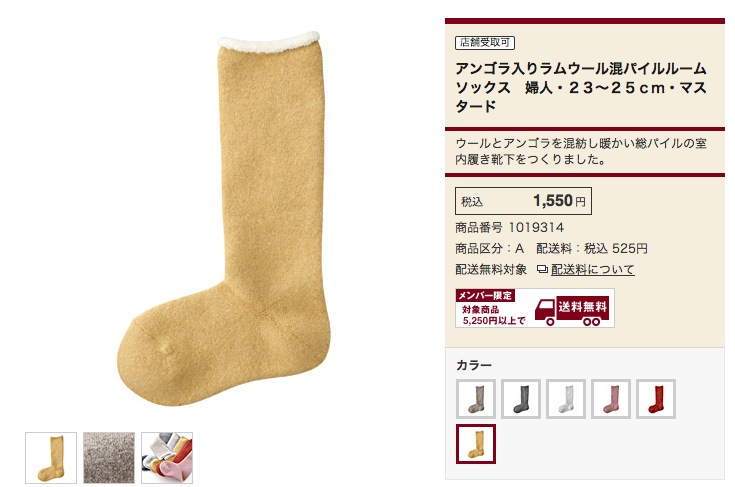Show the mustard sock thumbnail image
735x487 pixels.
point(51,458)
